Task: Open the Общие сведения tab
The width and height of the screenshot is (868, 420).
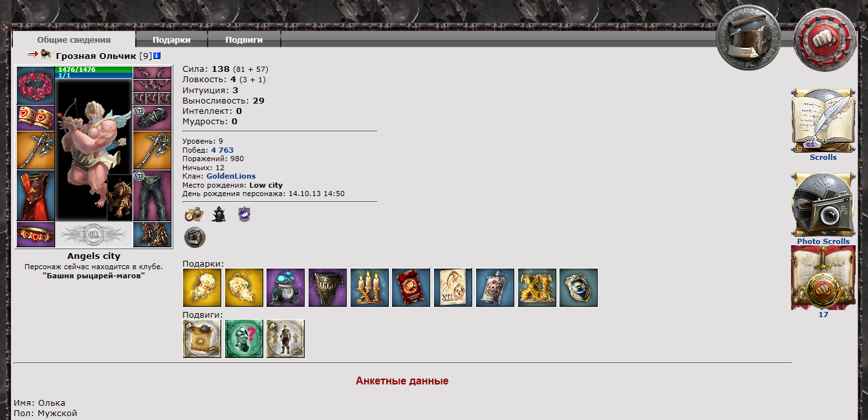Action: [x=74, y=39]
